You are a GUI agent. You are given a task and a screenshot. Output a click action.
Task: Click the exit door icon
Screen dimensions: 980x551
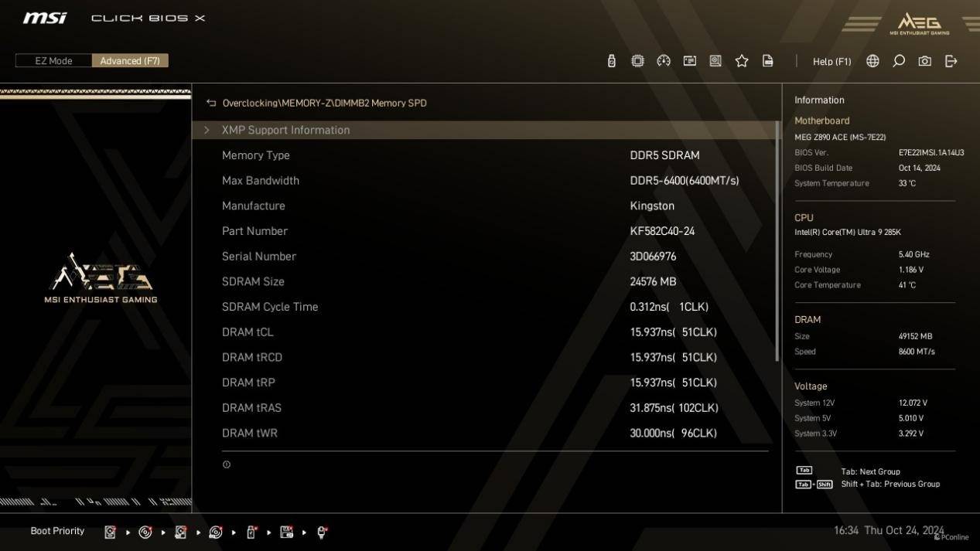coord(951,61)
